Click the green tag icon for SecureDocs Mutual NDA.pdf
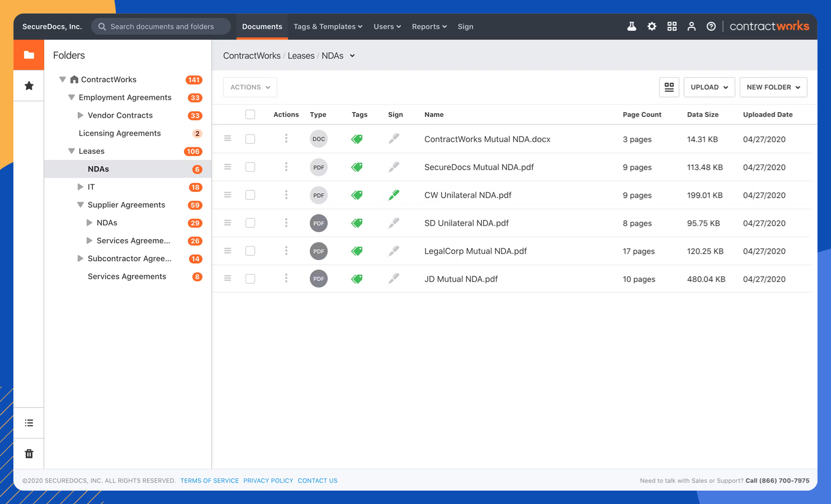 pyautogui.click(x=357, y=167)
